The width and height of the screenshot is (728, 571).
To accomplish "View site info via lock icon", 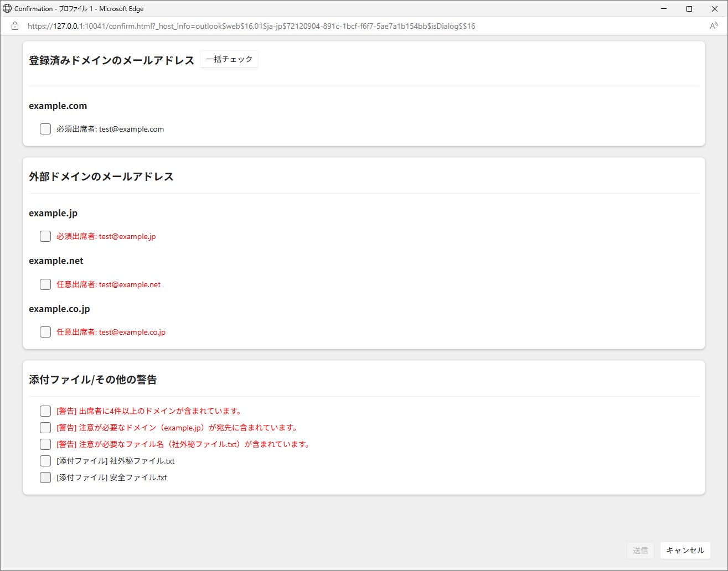I will (15, 26).
